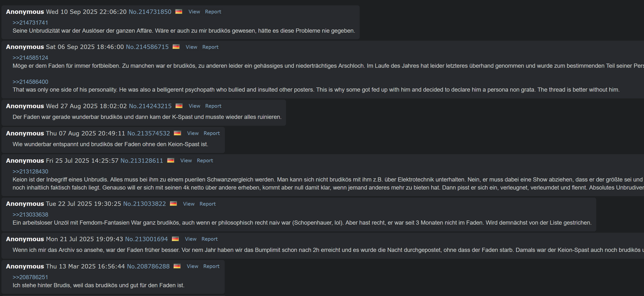Follow the quote link >>214586400

click(x=30, y=82)
